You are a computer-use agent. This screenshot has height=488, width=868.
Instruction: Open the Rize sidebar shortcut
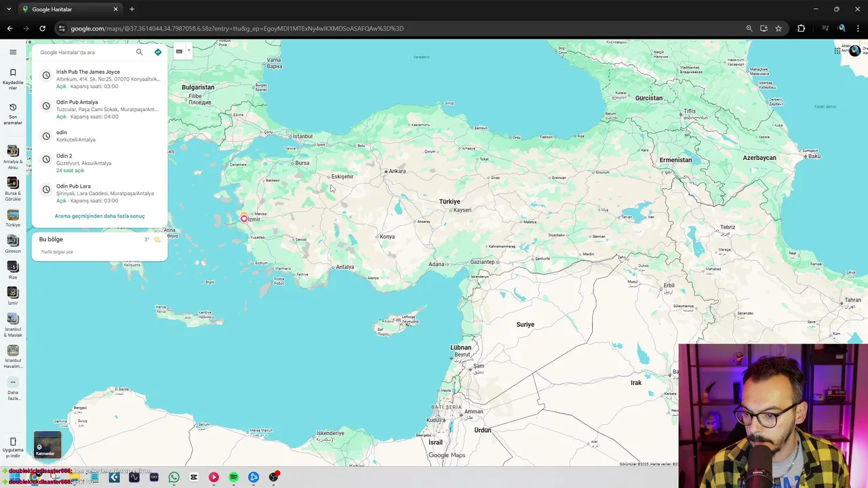(x=13, y=270)
